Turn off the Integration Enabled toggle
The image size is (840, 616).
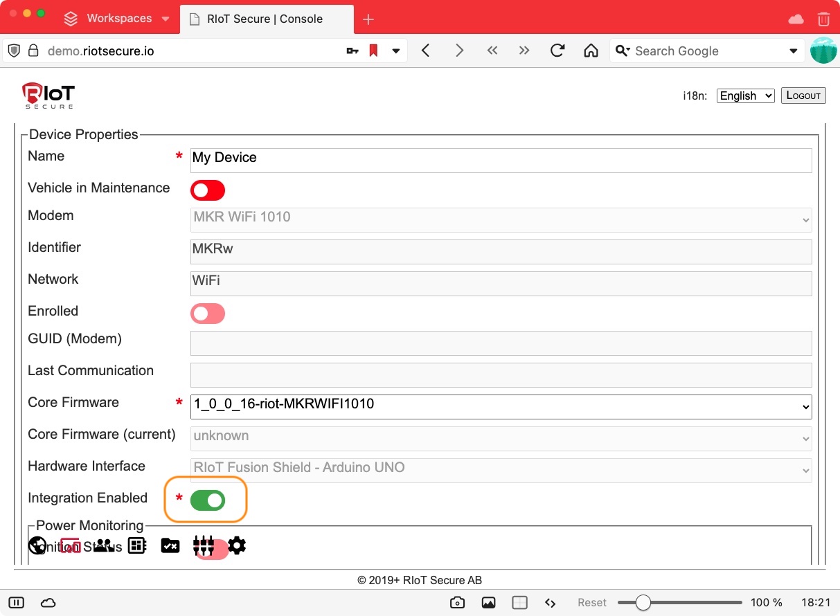[x=208, y=500]
